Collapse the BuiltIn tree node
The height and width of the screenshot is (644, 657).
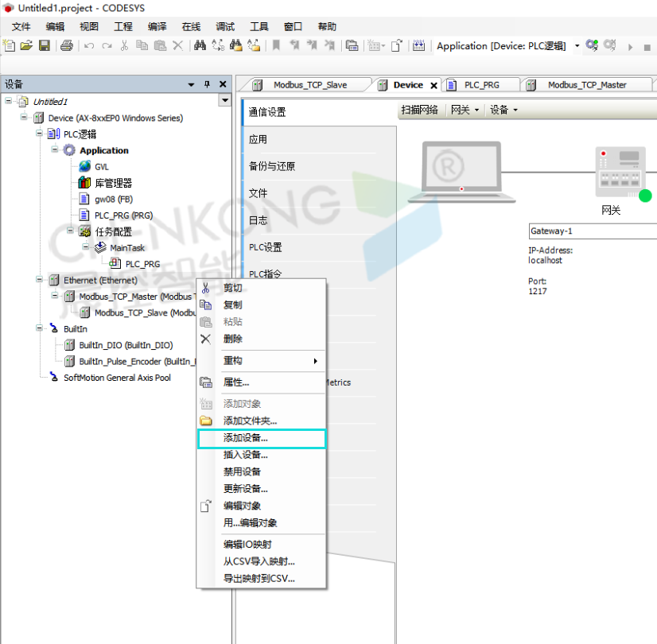click(x=41, y=328)
